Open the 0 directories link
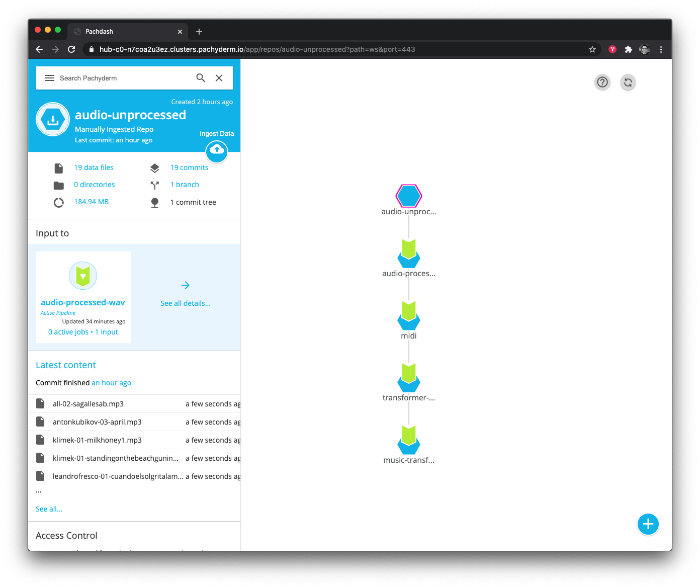The image size is (700, 588). point(95,185)
